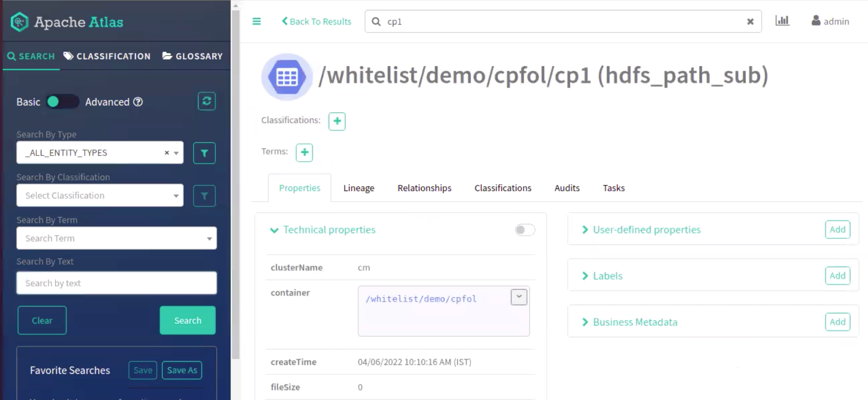Click the green Search button

[x=188, y=321]
